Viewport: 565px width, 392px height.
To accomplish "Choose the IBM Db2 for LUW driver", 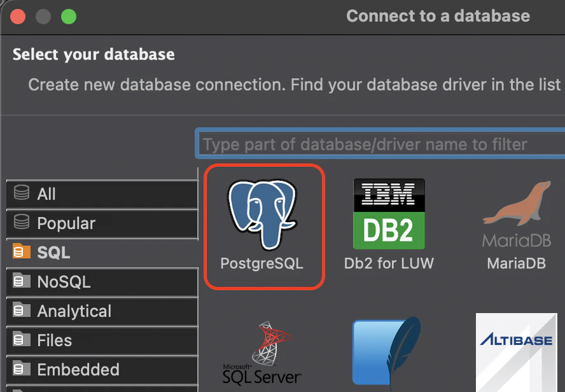I will [x=389, y=225].
